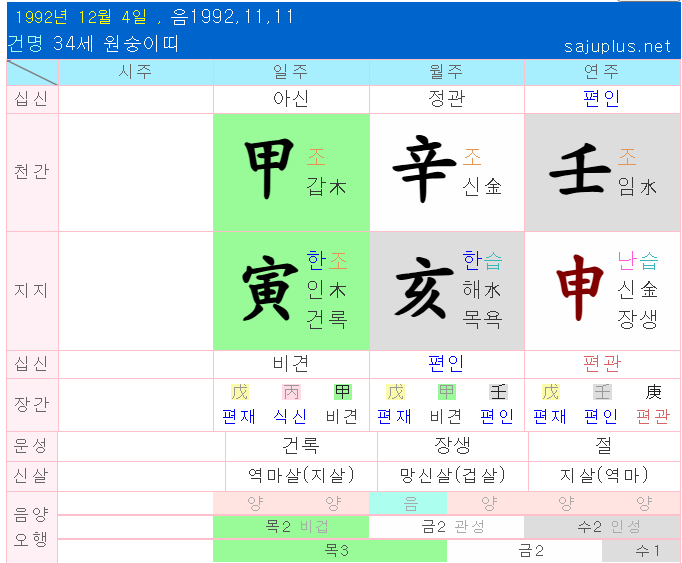
Task: Click 식신 under the 丙 hidden stem
Action: (x=291, y=417)
